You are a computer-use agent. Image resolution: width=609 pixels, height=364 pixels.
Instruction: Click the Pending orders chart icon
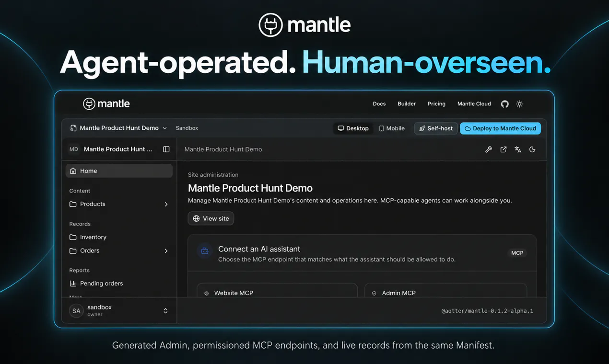[73, 284]
